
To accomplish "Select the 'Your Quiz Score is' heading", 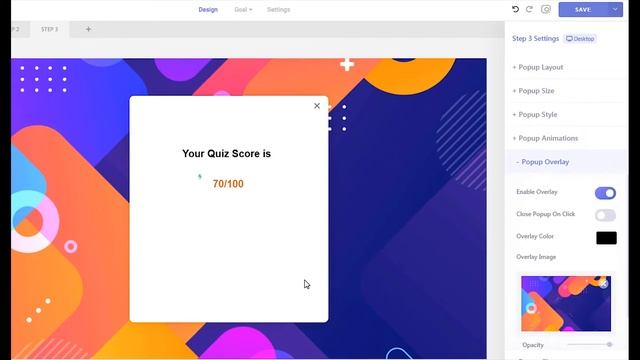I will pyautogui.click(x=227, y=153).
